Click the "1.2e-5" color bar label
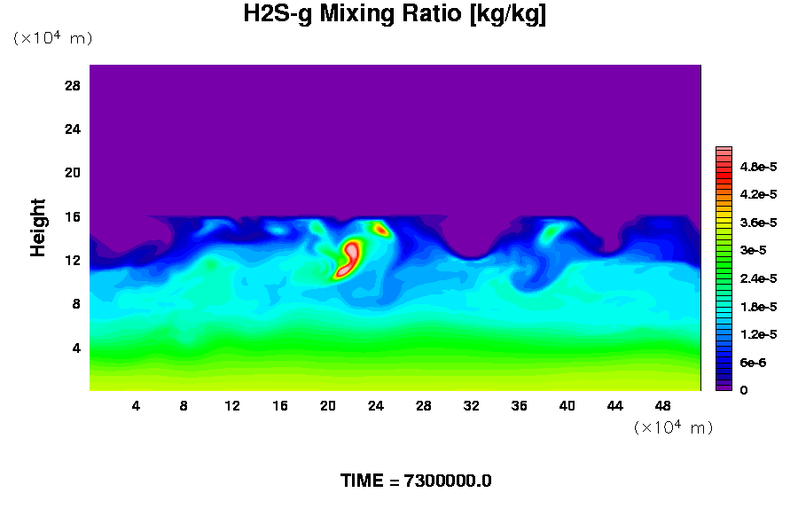 pyautogui.click(x=759, y=334)
